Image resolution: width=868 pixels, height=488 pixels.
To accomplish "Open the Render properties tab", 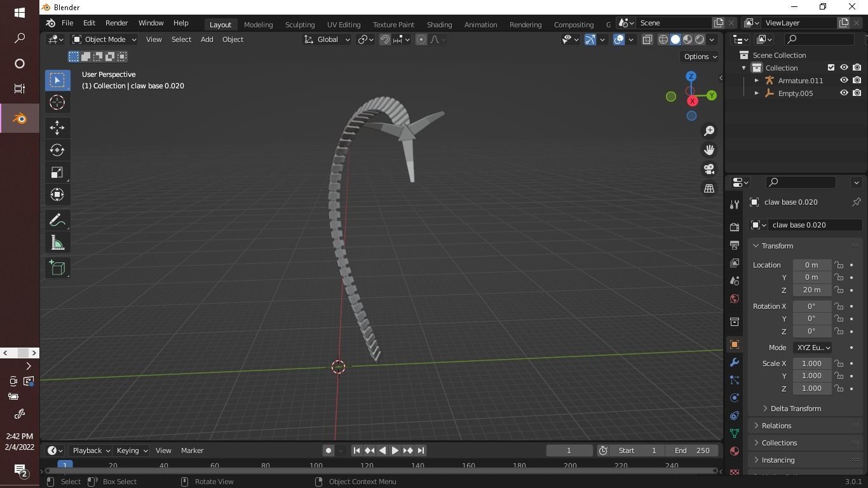I will tap(735, 227).
